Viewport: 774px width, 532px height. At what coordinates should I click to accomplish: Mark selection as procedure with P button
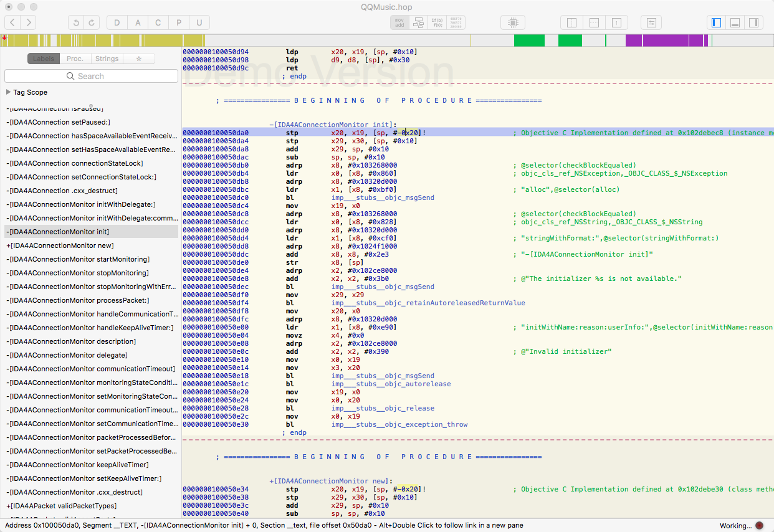179,23
